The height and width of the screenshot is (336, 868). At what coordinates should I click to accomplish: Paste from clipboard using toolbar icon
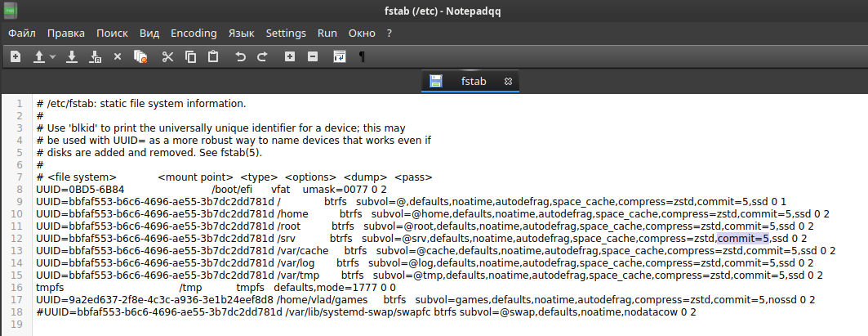[x=213, y=56]
